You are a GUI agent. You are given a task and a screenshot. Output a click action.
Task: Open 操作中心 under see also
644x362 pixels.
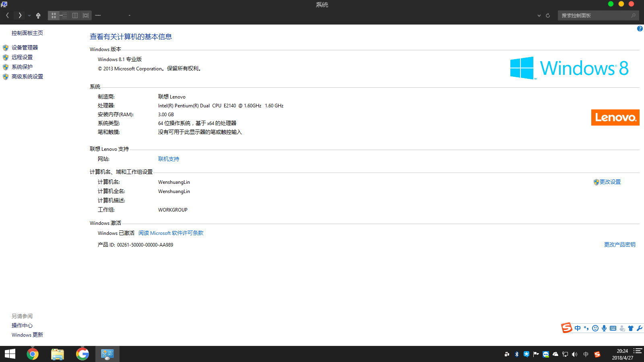pyautogui.click(x=22, y=325)
